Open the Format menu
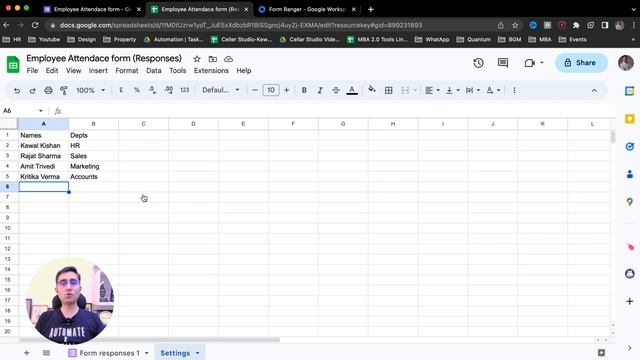Viewport: 640px width, 360px height. [x=127, y=71]
